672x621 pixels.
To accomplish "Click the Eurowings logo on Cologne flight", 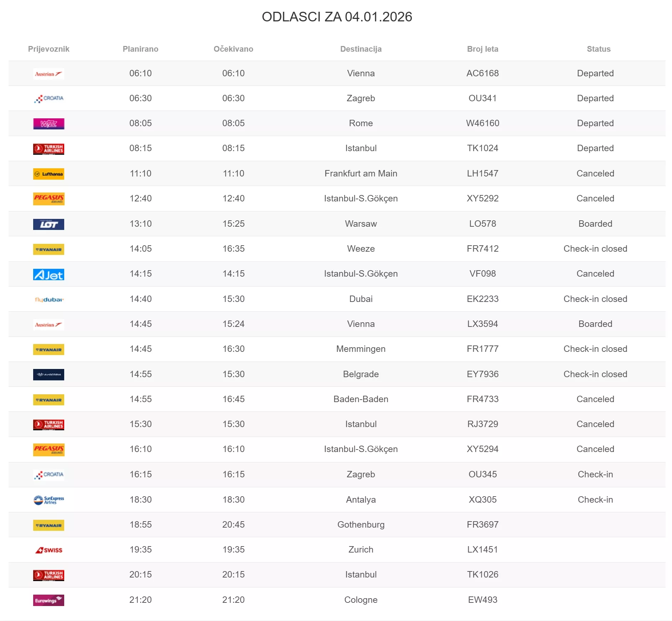I will 49,600.
